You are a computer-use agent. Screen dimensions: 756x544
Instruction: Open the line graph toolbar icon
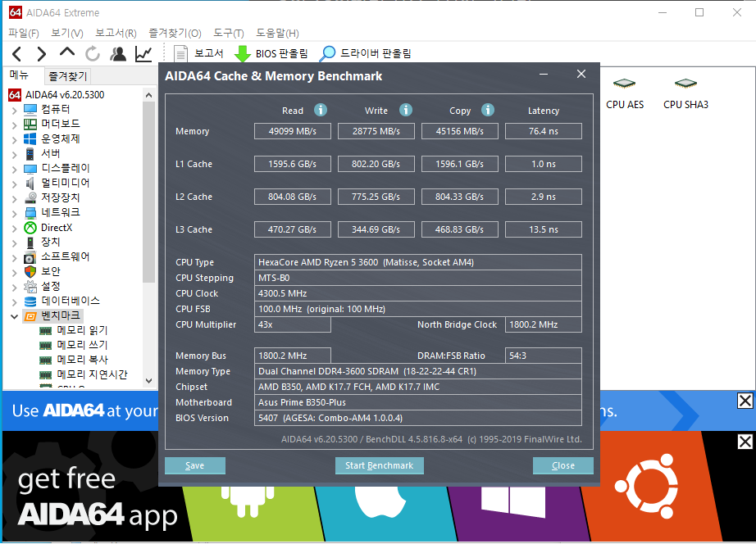point(143,54)
